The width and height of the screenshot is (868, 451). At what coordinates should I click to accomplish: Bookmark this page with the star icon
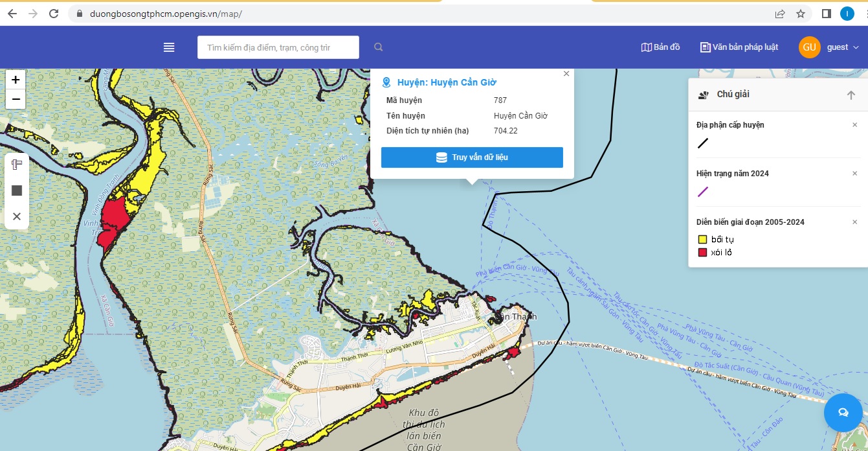point(801,14)
